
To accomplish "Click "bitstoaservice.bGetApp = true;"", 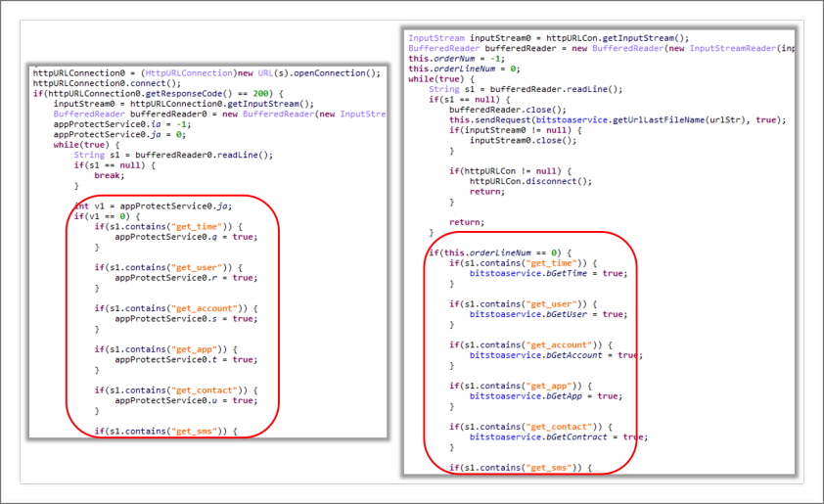I will tap(546, 396).
